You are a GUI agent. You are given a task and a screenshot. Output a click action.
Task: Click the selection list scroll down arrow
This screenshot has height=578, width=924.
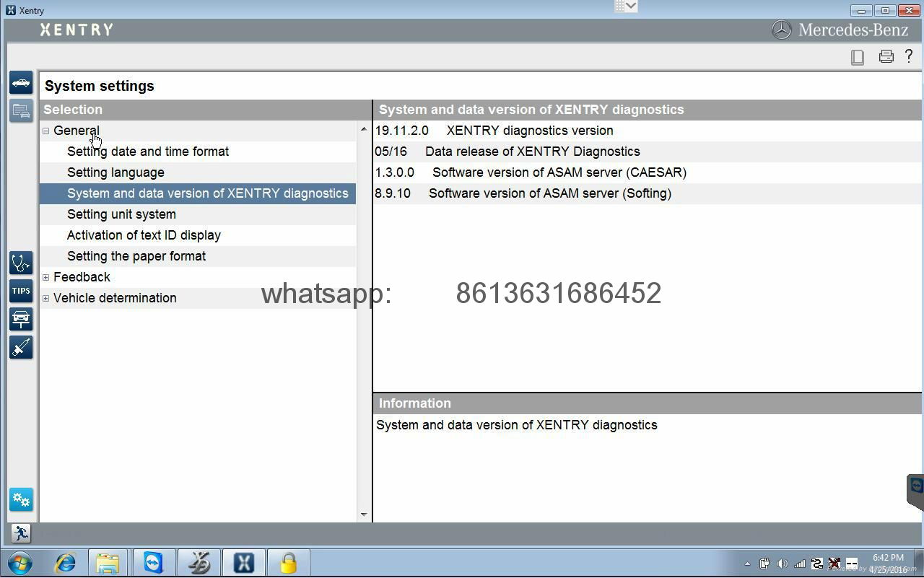pyautogui.click(x=363, y=514)
